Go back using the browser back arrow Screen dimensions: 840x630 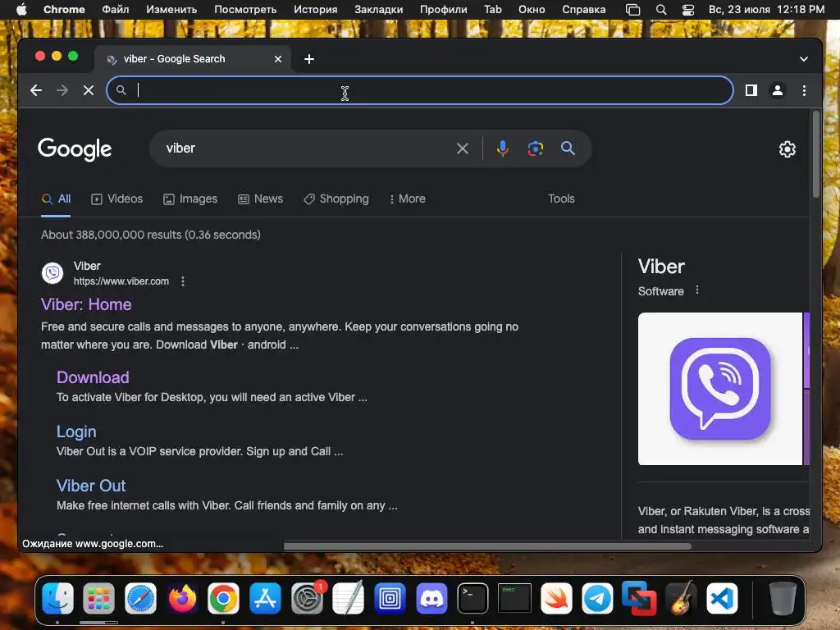point(36,90)
